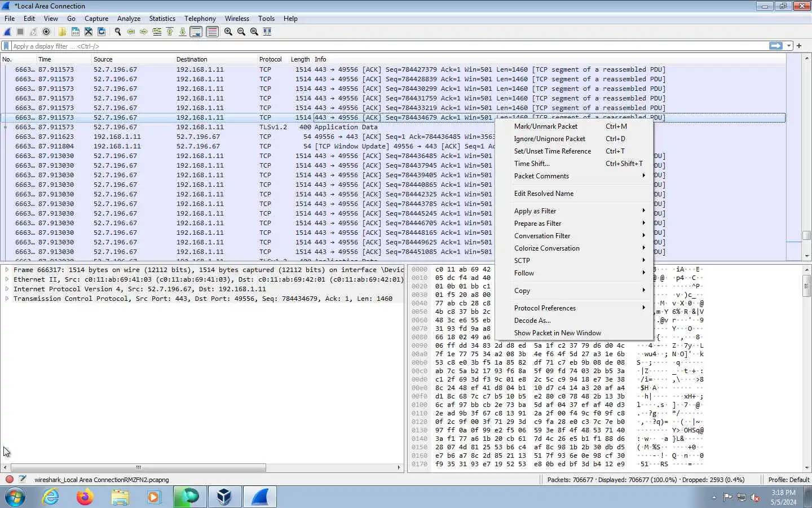The width and height of the screenshot is (812, 508).
Task: Click the Restart current capture icon
Action: [x=33, y=32]
